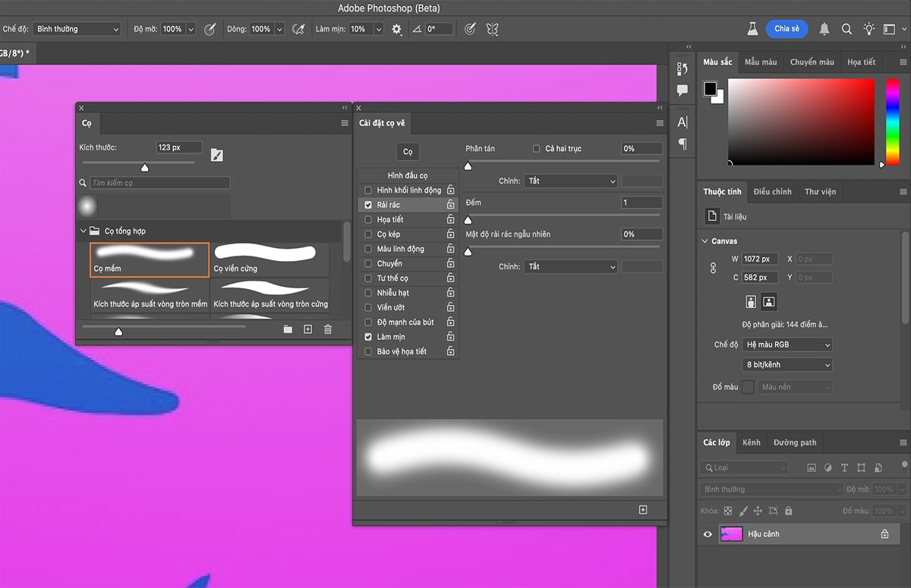
Task: Open the Character panel icon
Action: pyautogui.click(x=682, y=122)
